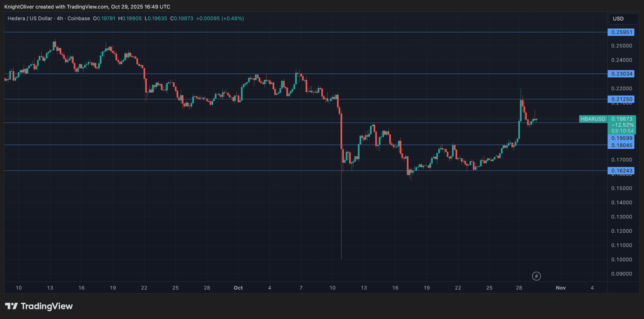The width and height of the screenshot is (644, 319).
Task: Select the Oct label on the date axis
Action: click(238, 288)
